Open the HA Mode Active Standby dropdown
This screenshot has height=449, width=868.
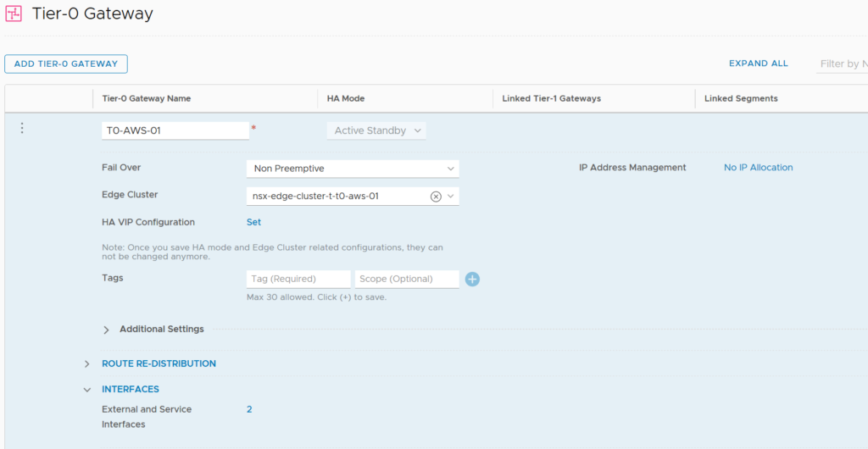pos(376,131)
